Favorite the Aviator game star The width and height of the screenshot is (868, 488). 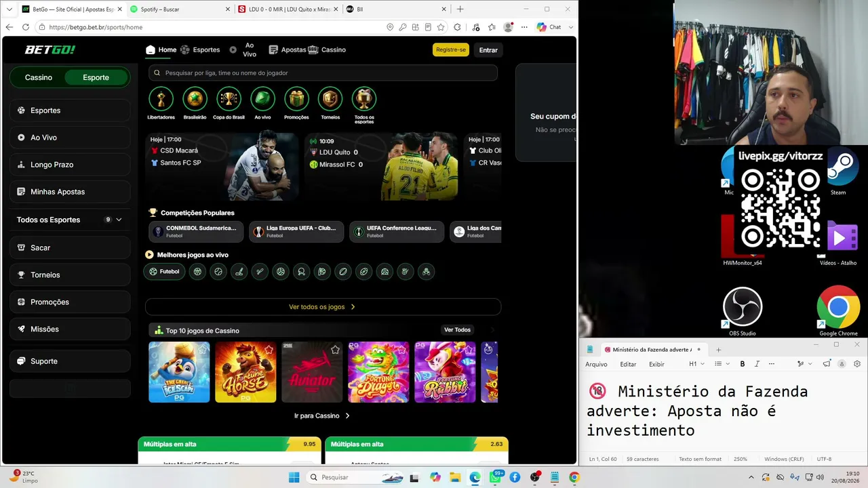[335, 350]
